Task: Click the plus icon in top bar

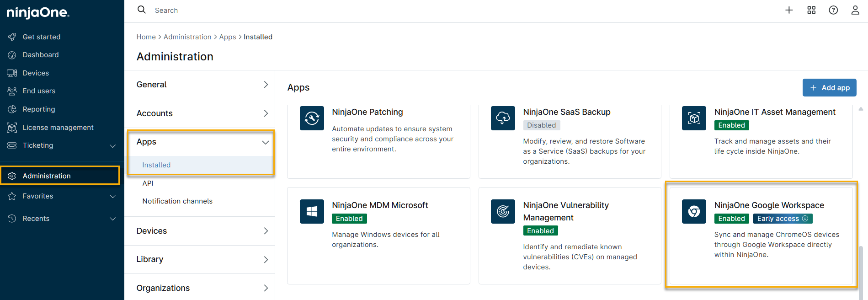Action: 789,10
